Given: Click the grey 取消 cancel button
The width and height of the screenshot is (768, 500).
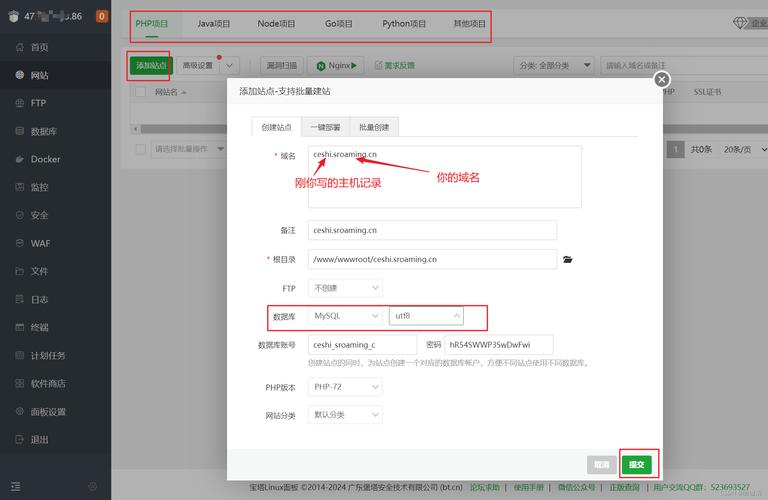Looking at the screenshot, I should pyautogui.click(x=601, y=464).
